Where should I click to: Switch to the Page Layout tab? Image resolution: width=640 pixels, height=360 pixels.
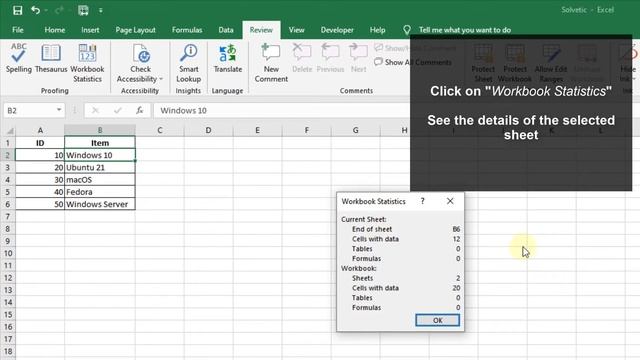(135, 30)
